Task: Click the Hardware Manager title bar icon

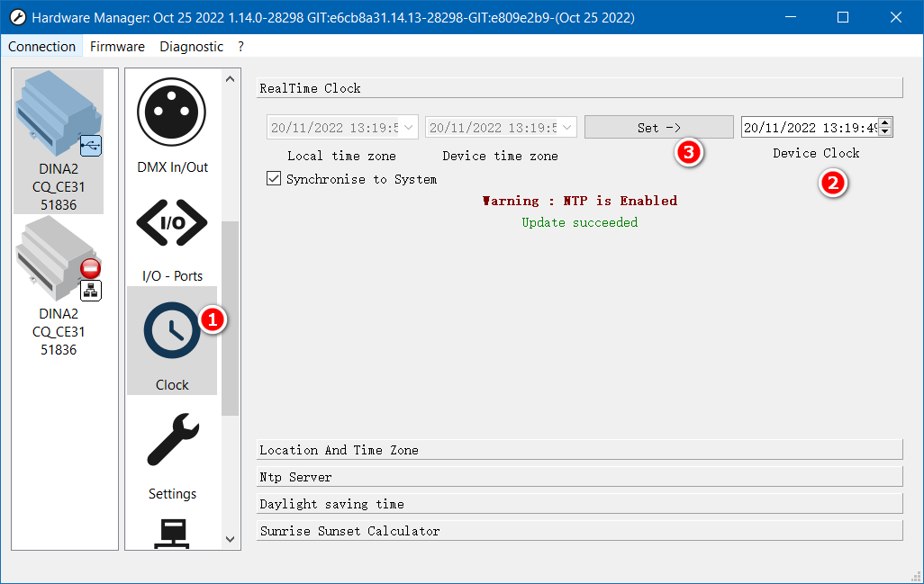Action: [x=17, y=17]
